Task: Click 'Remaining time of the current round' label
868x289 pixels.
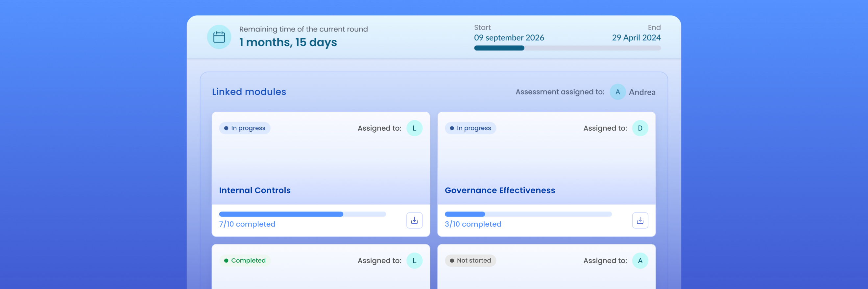Action: click(x=303, y=29)
